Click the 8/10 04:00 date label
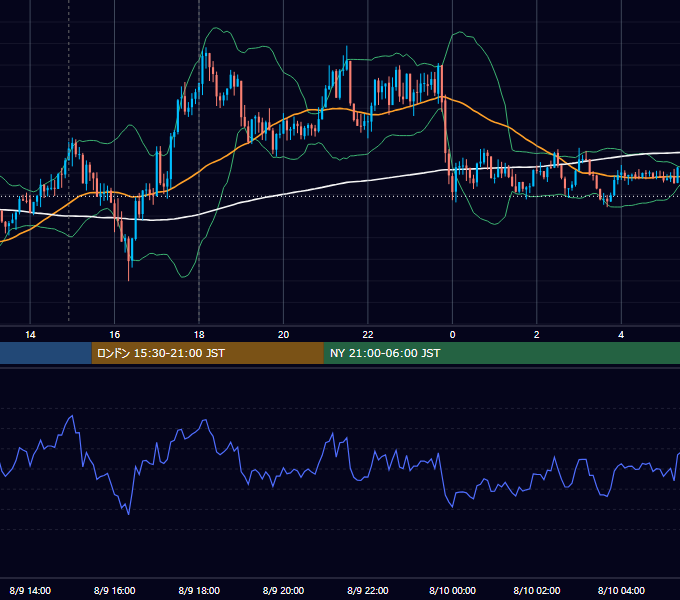Viewport: 680px width, 600px height. tap(621, 590)
